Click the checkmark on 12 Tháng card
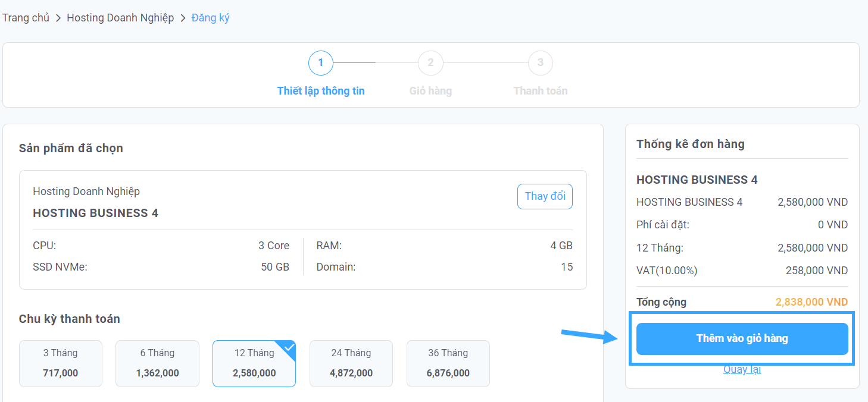The height and width of the screenshot is (402, 868). coord(289,347)
